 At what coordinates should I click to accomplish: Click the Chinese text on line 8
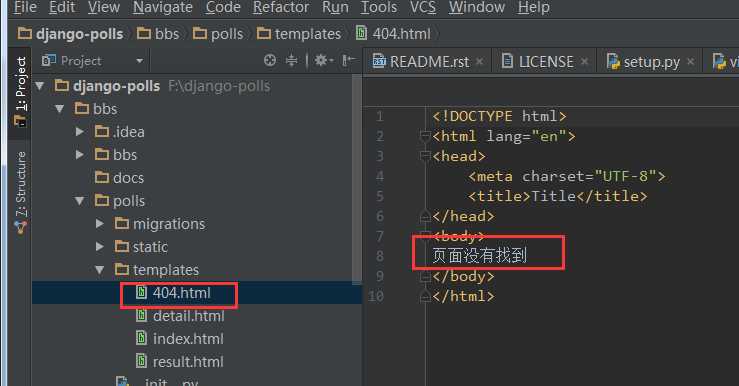pos(479,256)
